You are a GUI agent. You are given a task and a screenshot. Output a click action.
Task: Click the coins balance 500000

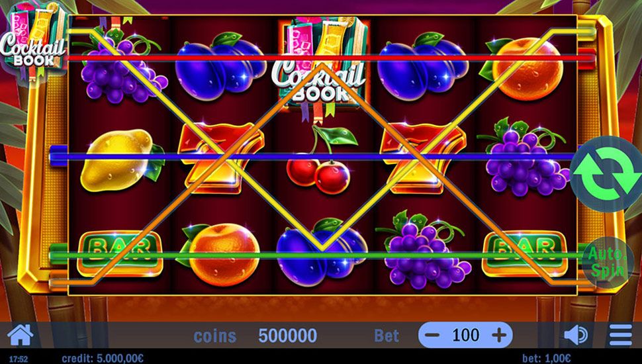click(x=287, y=336)
